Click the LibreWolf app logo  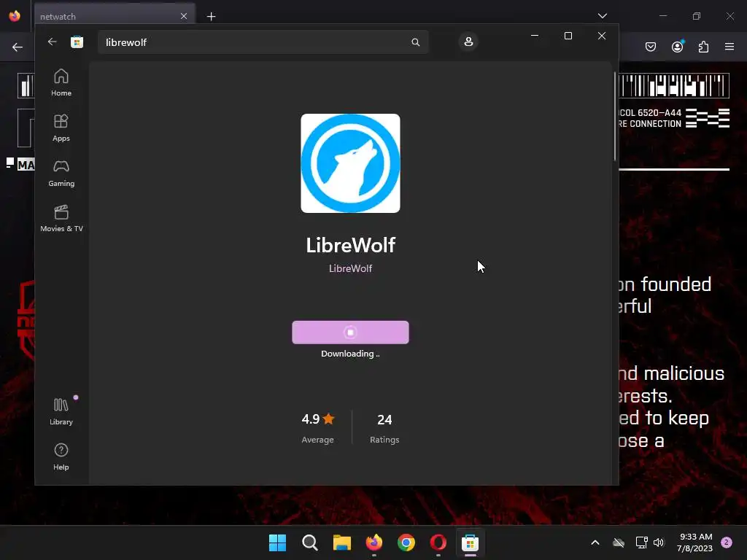point(350,163)
